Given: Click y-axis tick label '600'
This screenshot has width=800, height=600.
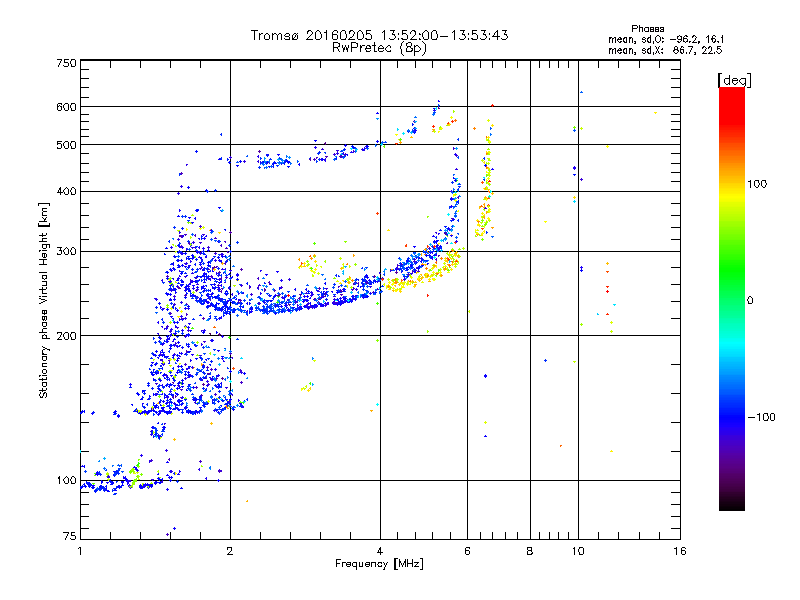Looking at the screenshot, I should (66, 107).
